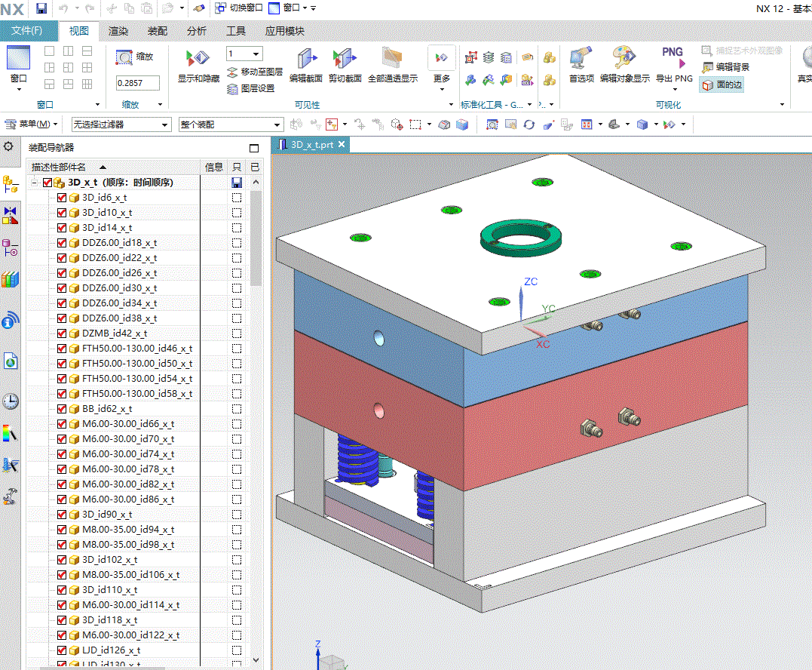Uncheck DDZ6.00_id18_x_t component checkbox
The height and width of the screenshot is (670, 812).
62,242
